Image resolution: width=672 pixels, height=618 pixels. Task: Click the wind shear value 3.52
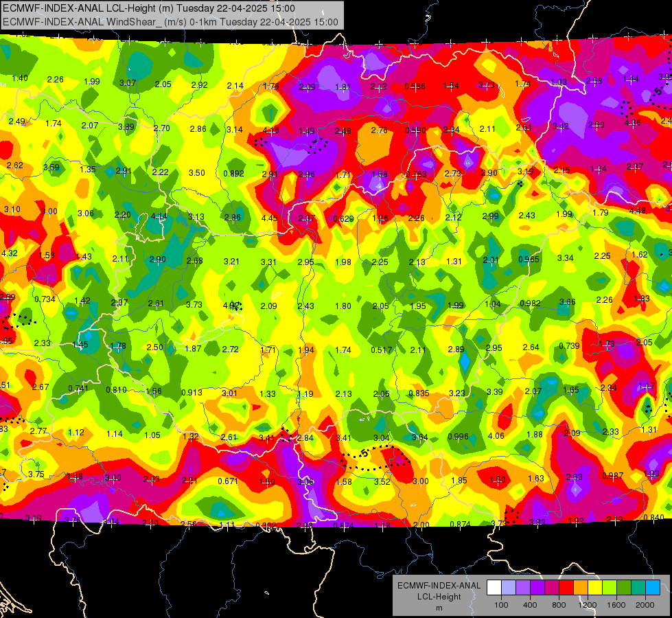[x=382, y=481]
